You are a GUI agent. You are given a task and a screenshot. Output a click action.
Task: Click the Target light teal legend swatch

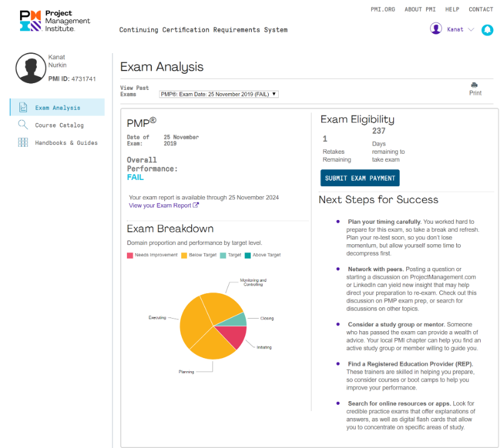(223, 256)
